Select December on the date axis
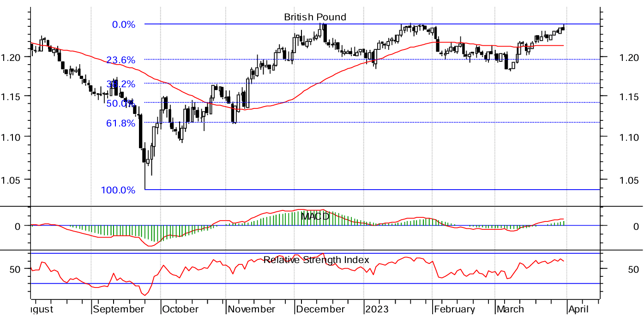Image resolution: width=644 pixels, height=317 pixels. coord(320,309)
